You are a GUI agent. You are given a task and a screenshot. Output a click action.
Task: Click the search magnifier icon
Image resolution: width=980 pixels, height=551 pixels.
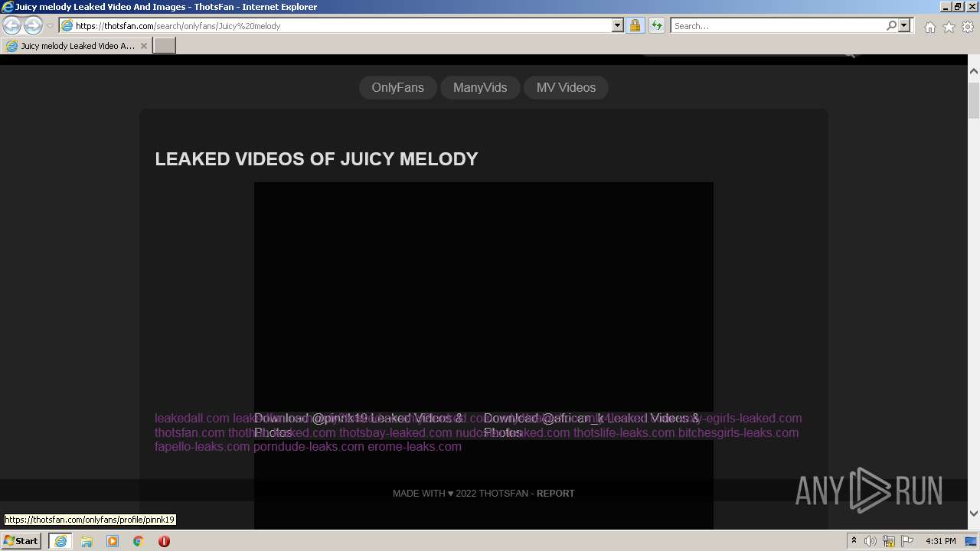[x=891, y=26]
